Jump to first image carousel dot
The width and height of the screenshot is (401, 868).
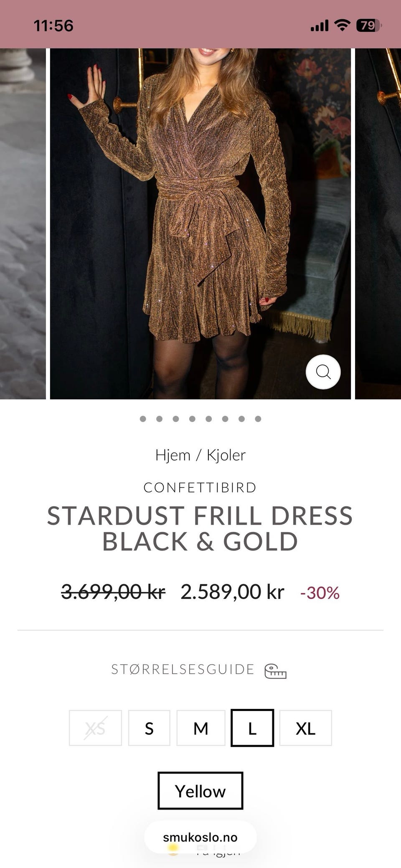(x=143, y=419)
